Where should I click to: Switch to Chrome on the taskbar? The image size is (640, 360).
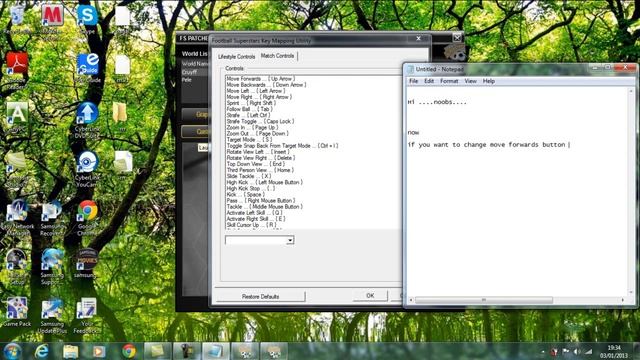129,351
